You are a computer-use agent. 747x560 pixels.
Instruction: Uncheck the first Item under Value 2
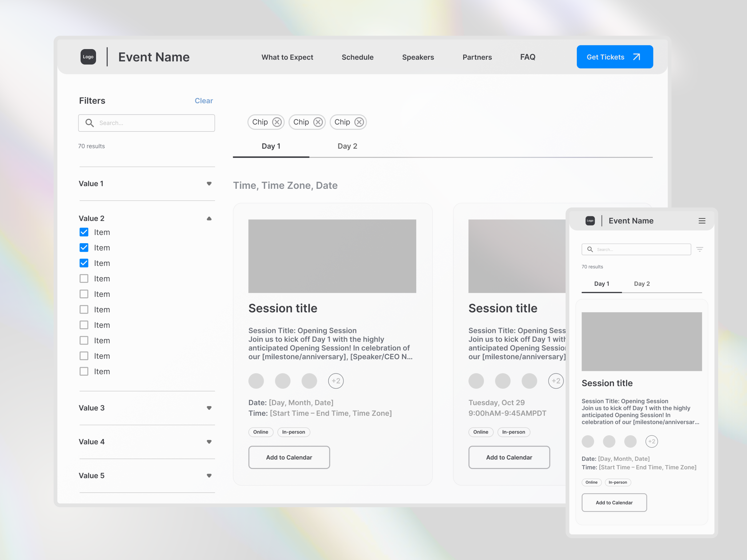84,232
